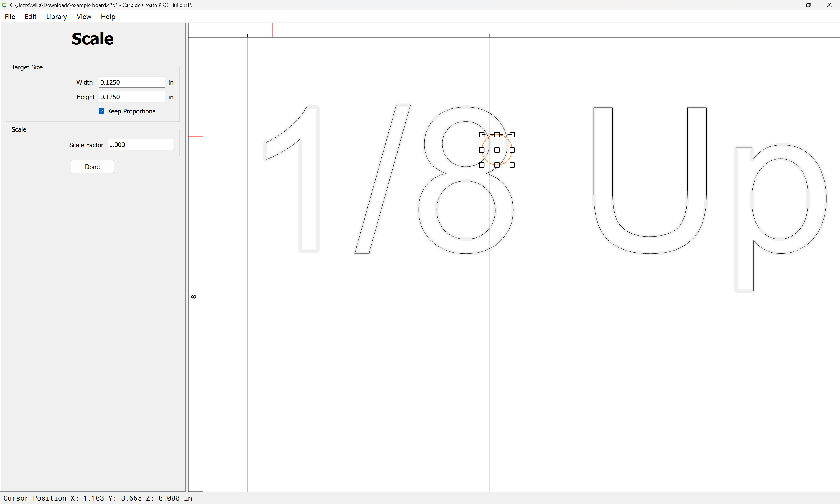Click the vertical ruler label 8

click(194, 297)
